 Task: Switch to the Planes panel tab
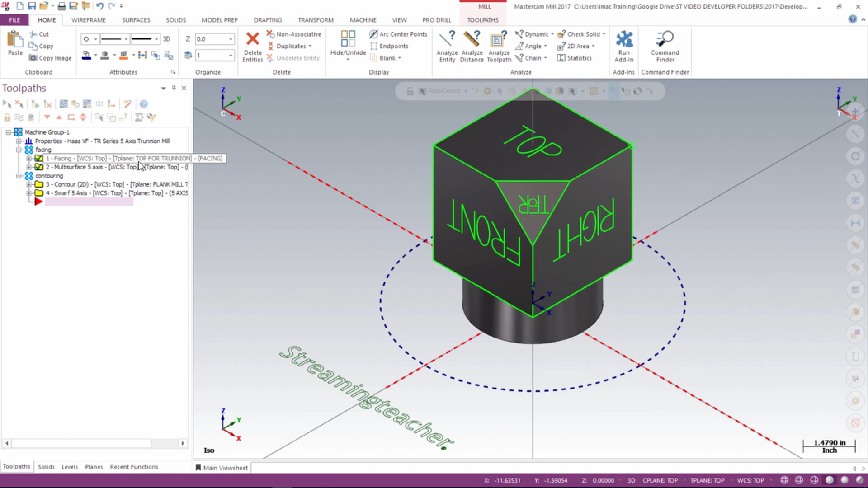coord(94,467)
